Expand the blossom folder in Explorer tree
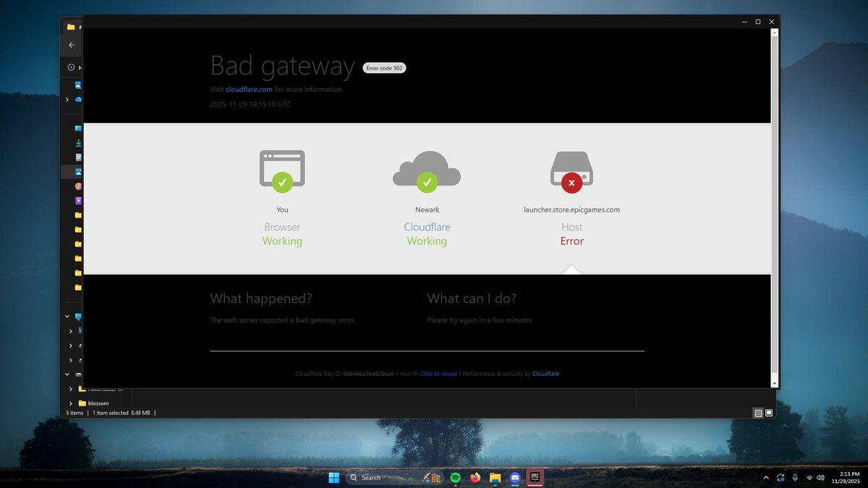The width and height of the screenshot is (868, 488). [x=71, y=403]
